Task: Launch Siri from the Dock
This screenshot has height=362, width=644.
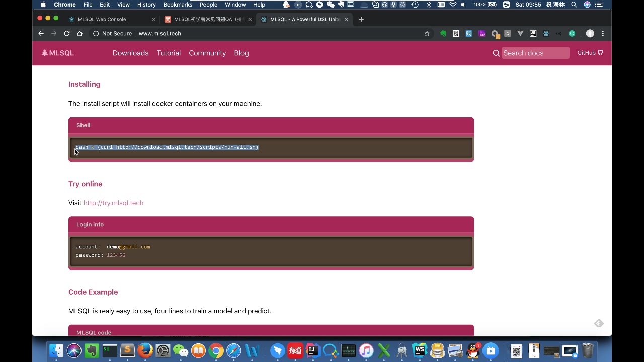Action: coord(74,350)
